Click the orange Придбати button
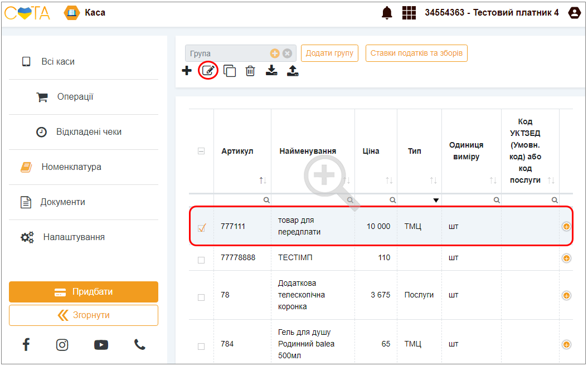The height and width of the screenshot is (366, 588). (x=84, y=292)
